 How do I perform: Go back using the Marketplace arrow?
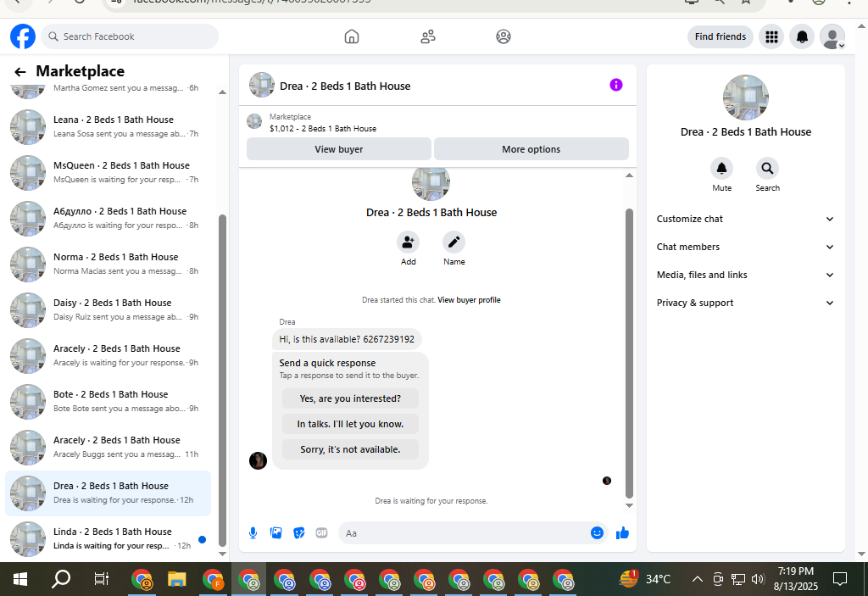[20, 71]
